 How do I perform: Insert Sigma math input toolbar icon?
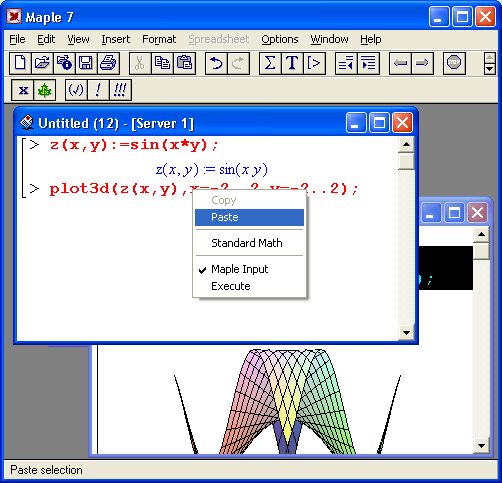coord(270,63)
